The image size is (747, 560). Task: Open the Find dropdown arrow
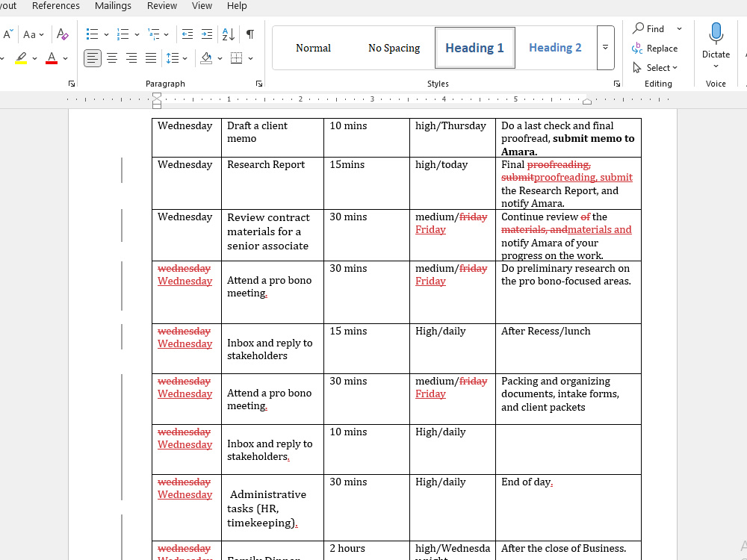pos(679,28)
